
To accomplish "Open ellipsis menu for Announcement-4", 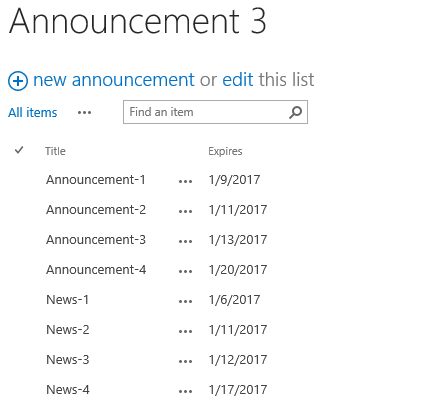I will [x=185, y=272].
